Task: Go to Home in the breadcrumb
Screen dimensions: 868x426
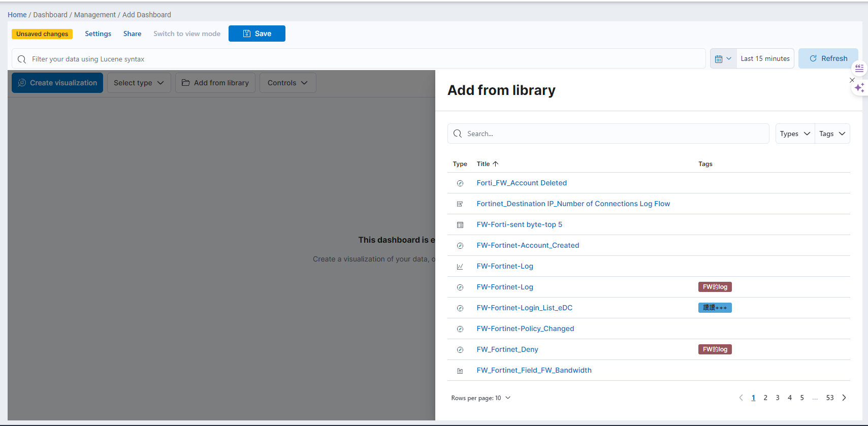Action: [17, 15]
